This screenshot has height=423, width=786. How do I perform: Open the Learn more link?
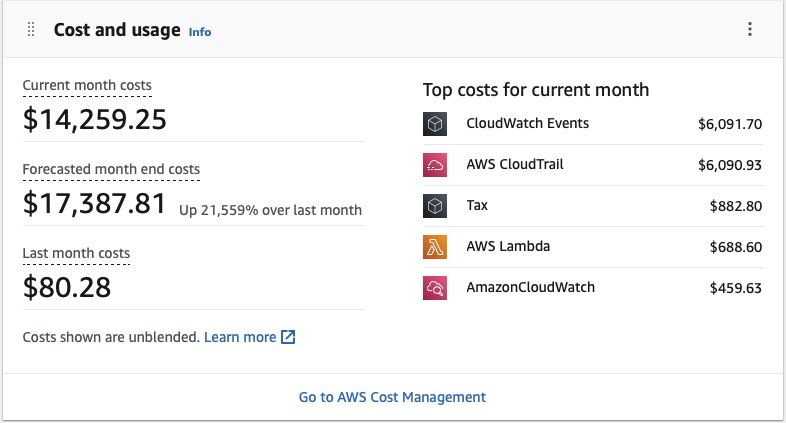point(240,337)
